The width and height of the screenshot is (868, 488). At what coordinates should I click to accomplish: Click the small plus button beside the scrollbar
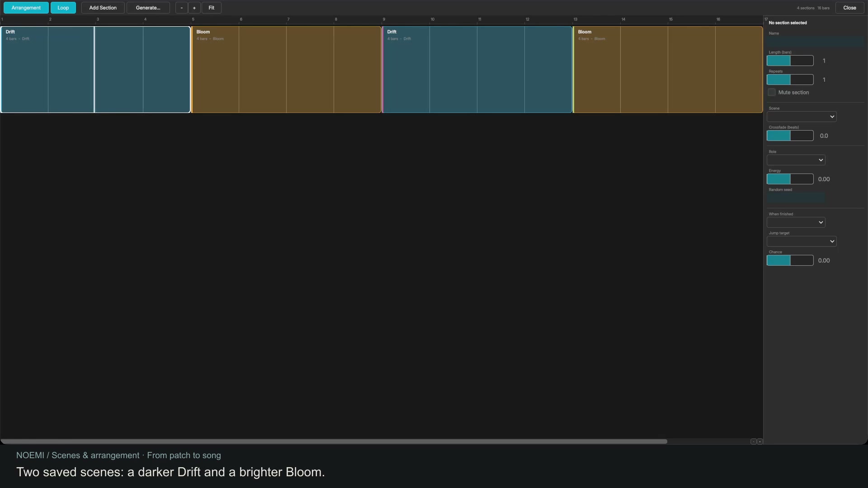click(759, 441)
